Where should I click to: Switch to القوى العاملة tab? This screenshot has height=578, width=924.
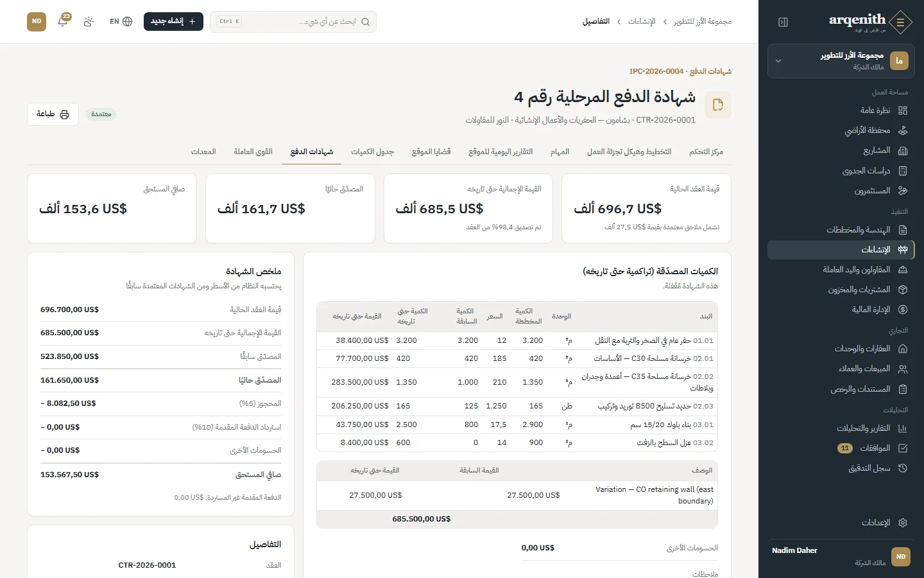click(253, 152)
